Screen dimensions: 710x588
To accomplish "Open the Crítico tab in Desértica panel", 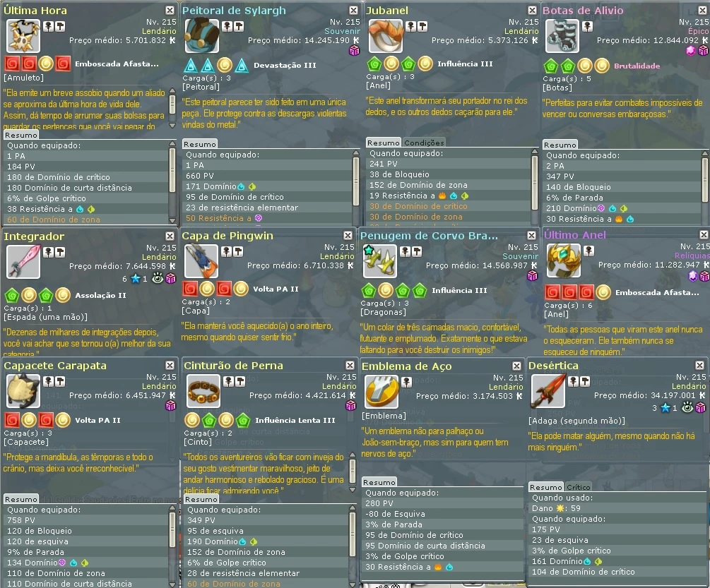I will (x=578, y=487).
